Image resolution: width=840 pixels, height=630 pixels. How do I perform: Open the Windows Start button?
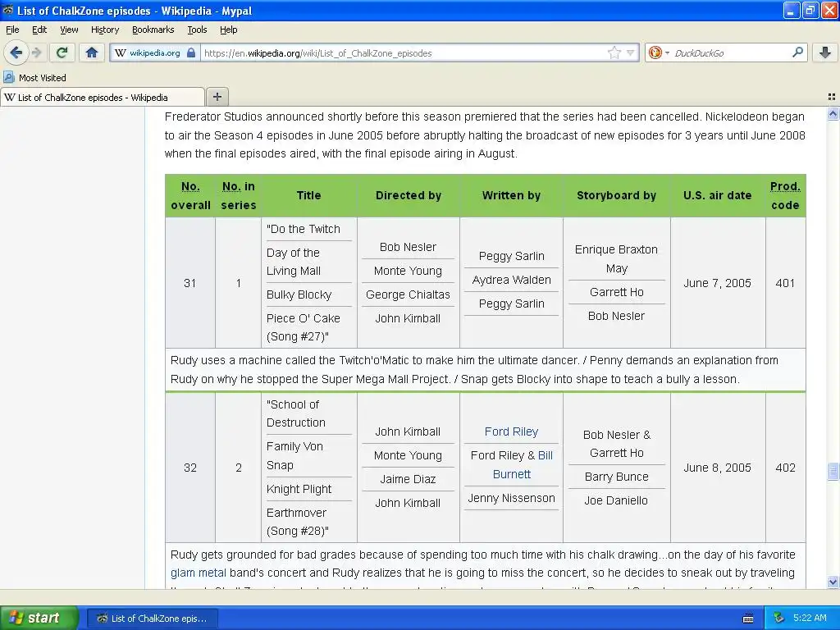(39, 618)
